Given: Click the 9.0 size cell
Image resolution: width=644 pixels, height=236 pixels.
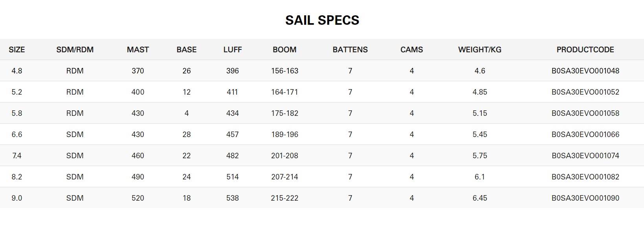Looking at the screenshot, I should 17,198.
